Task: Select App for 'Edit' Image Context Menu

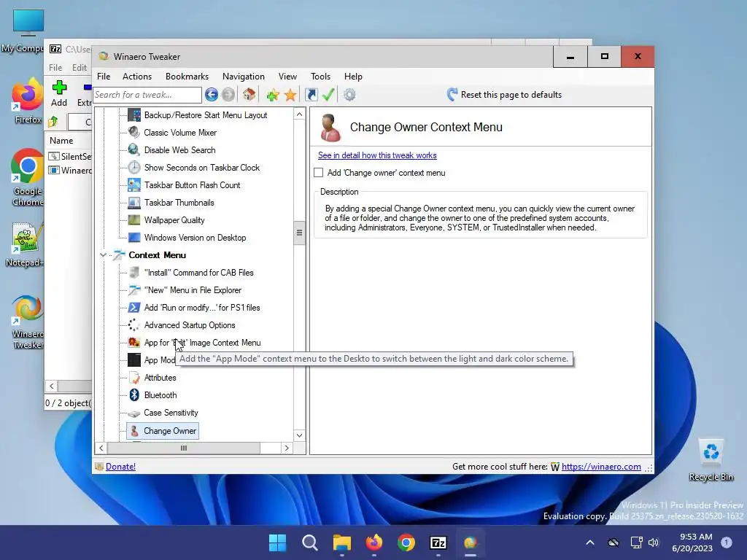Action: click(203, 343)
